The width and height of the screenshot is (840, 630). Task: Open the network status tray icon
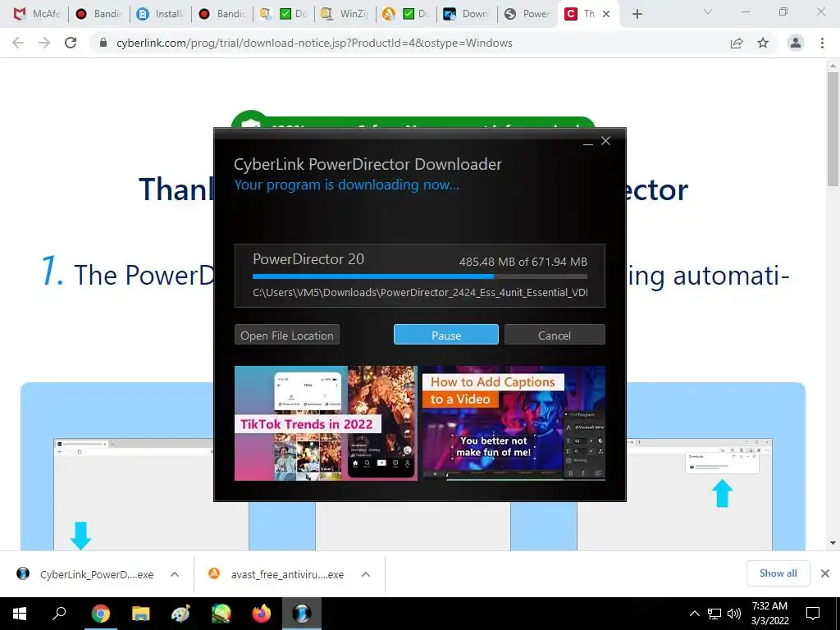point(714,614)
